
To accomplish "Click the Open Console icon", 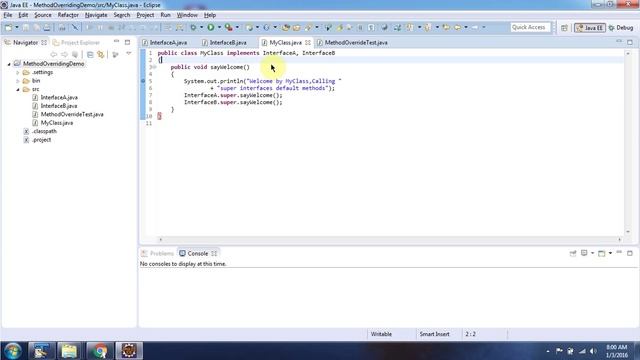I will [x=602, y=253].
